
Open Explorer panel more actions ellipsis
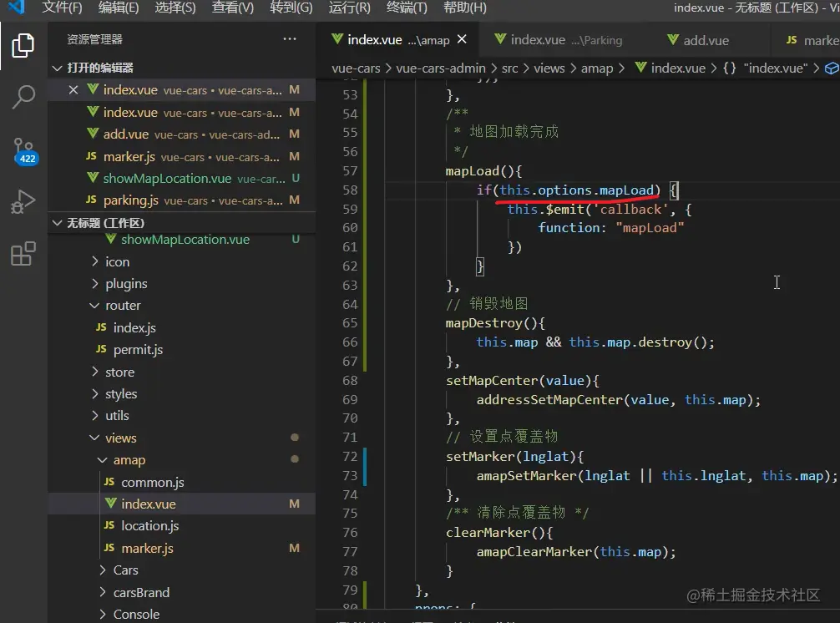290,39
